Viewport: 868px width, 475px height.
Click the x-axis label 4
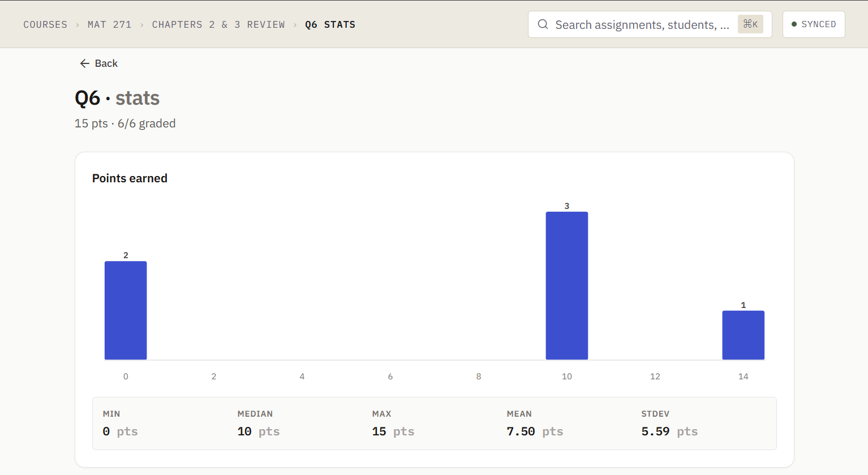click(302, 376)
